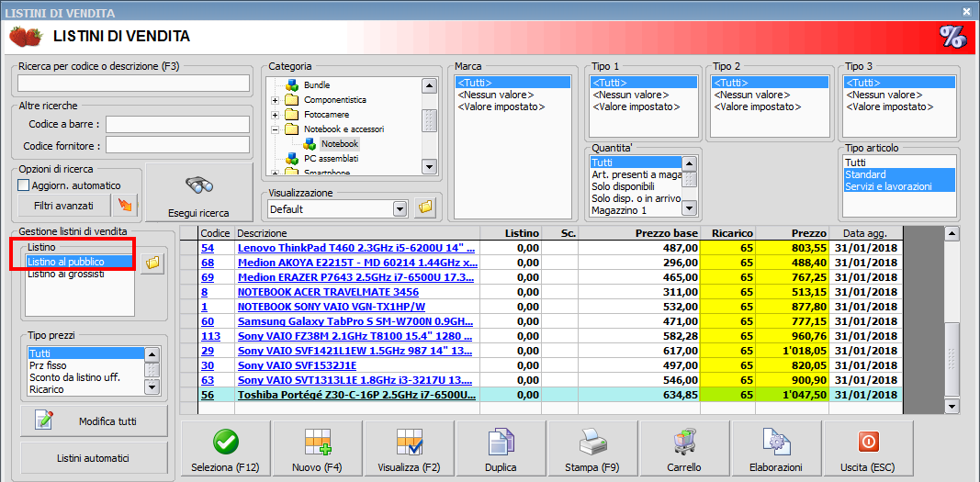Click down arrow of results table scrollbar
Screen dimensions: 980x482
pyautogui.click(x=952, y=407)
